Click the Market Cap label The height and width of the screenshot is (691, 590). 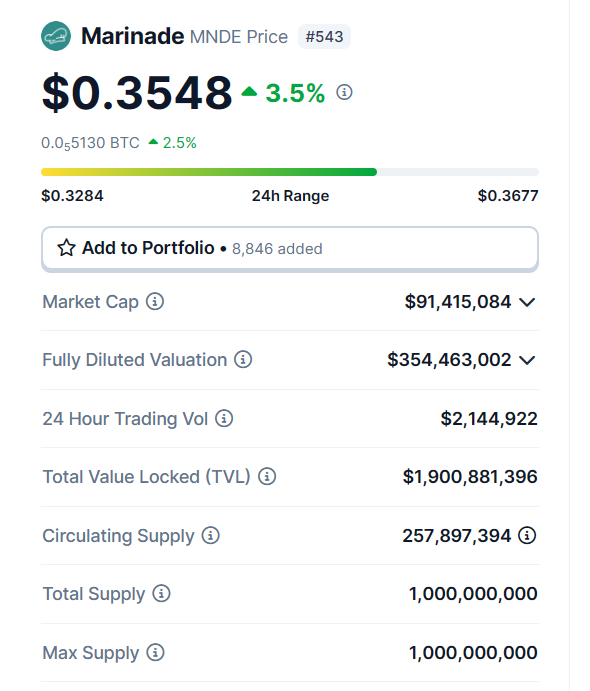point(90,302)
